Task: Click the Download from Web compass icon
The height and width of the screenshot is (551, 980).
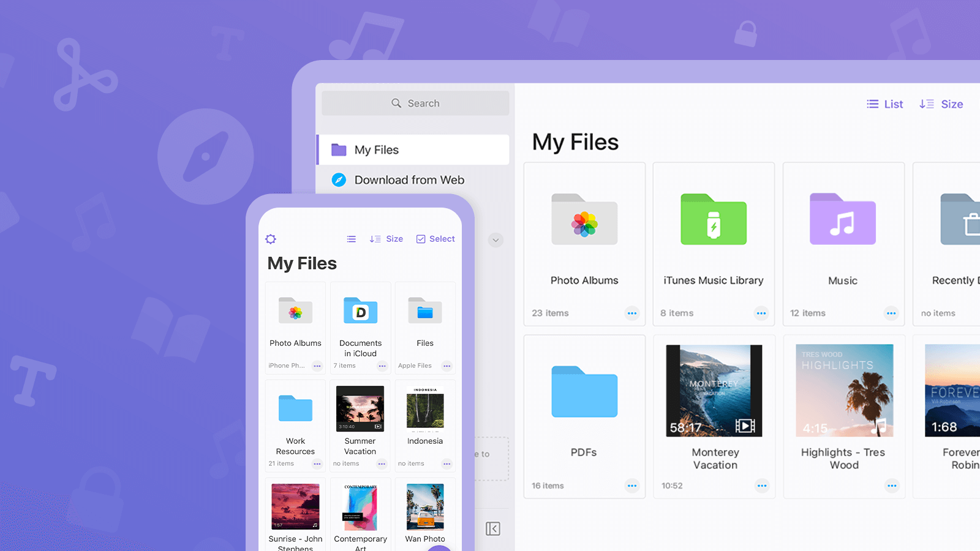Action: click(x=339, y=180)
